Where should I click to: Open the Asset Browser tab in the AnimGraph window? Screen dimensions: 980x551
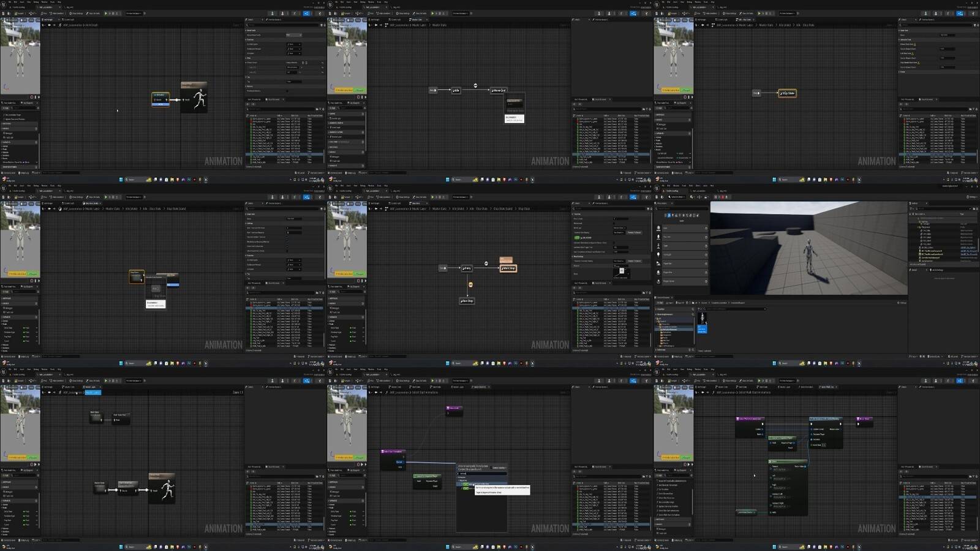(x=274, y=99)
